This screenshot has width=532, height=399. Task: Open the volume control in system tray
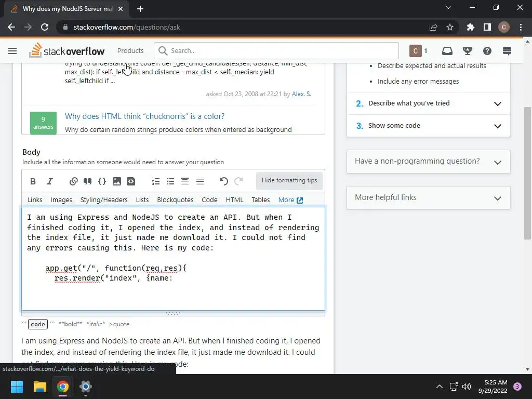[x=467, y=387]
